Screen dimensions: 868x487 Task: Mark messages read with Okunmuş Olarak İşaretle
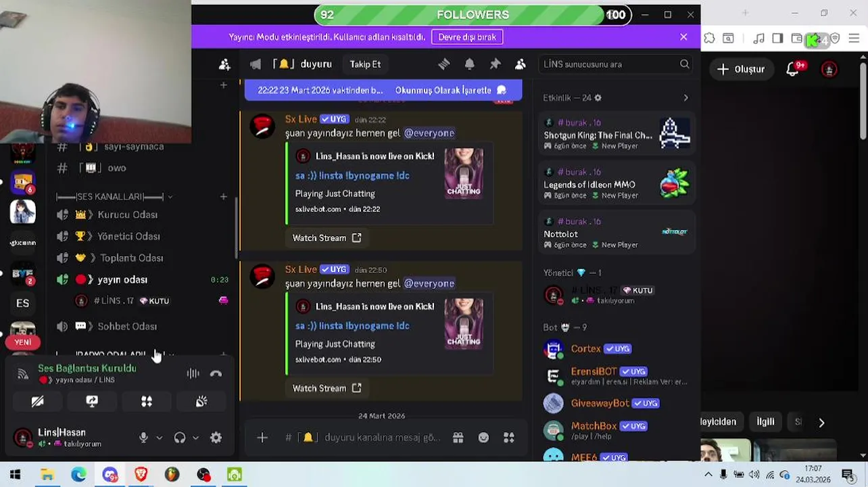click(452, 90)
